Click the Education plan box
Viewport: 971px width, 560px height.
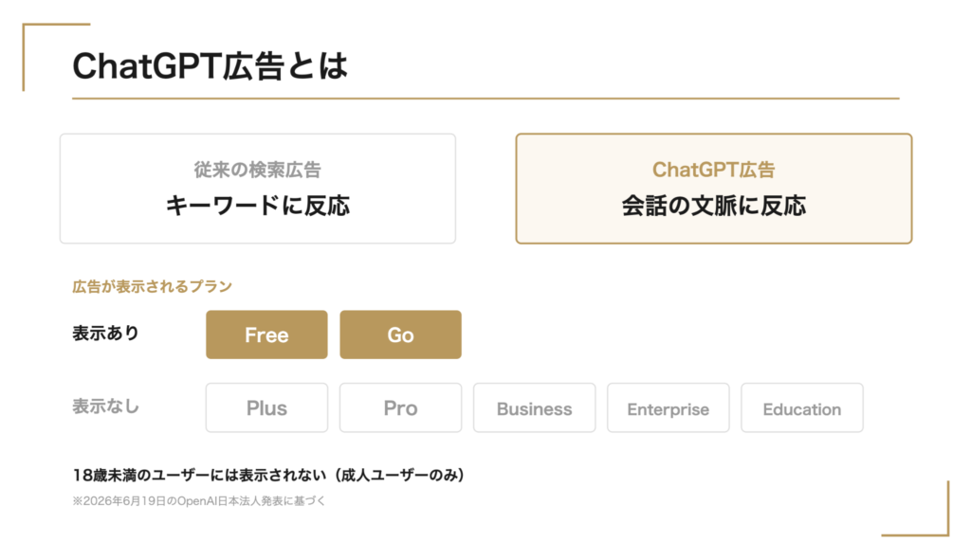click(x=801, y=407)
